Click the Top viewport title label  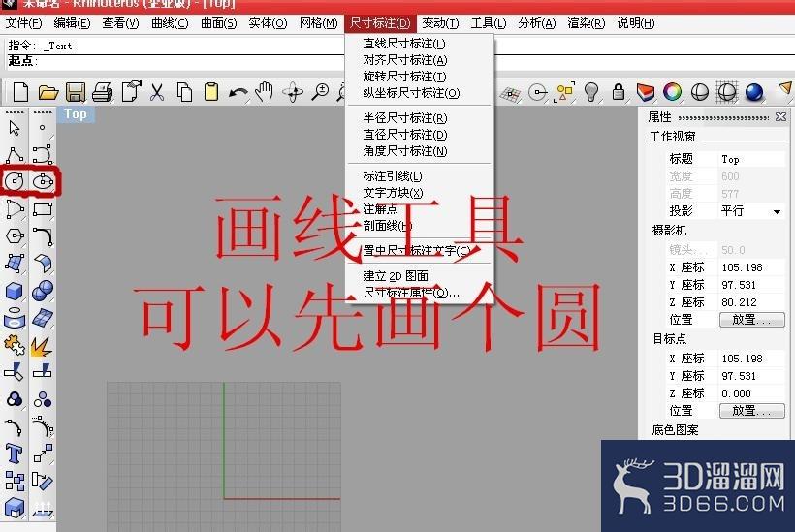point(76,114)
